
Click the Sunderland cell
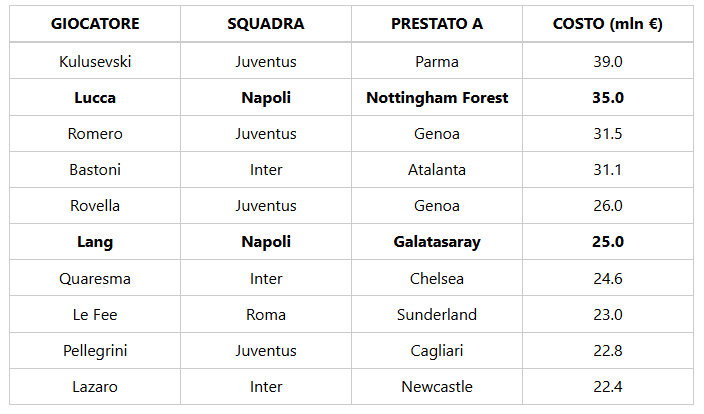437,315
